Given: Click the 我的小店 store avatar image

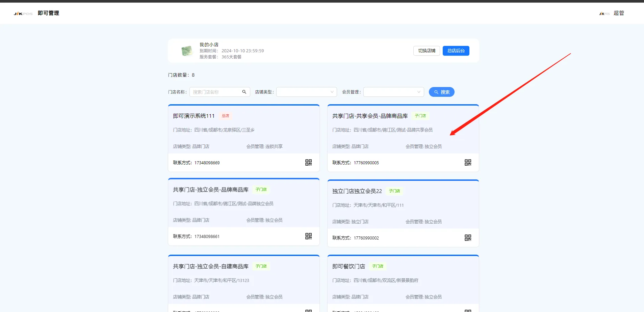Looking at the screenshot, I should click(186, 51).
